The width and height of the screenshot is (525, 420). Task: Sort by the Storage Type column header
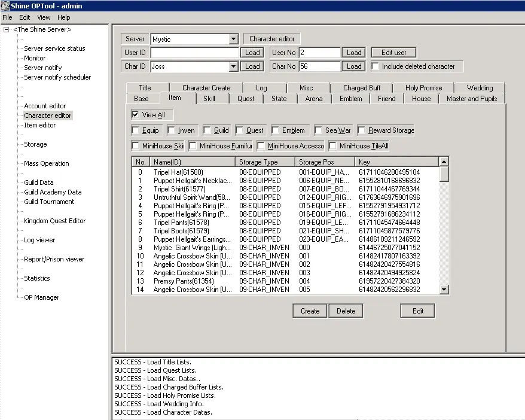(x=265, y=162)
